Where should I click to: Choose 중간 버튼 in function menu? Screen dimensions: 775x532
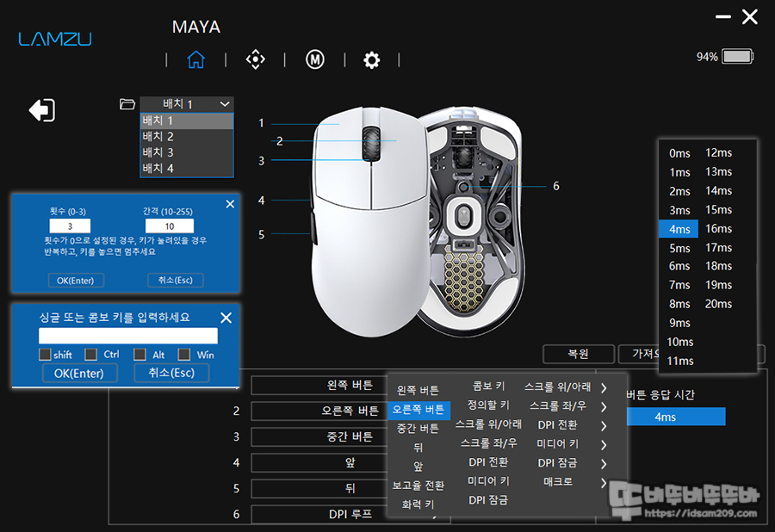(x=418, y=428)
